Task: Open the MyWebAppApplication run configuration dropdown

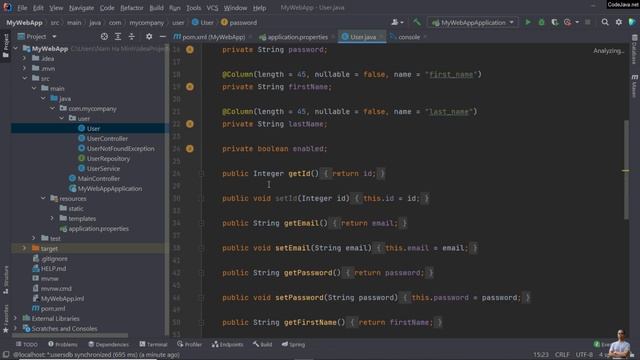Action: click(x=473, y=22)
